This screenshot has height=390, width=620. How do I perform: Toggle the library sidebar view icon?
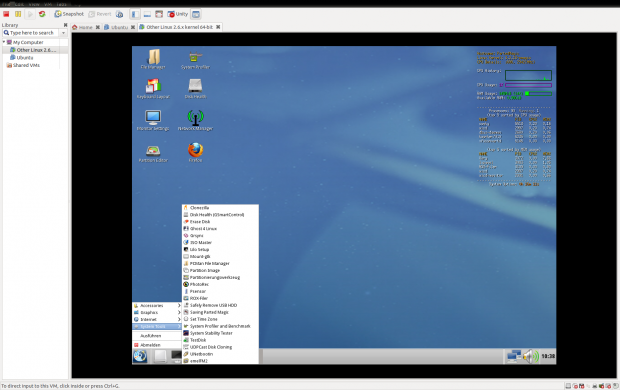(x=135, y=14)
